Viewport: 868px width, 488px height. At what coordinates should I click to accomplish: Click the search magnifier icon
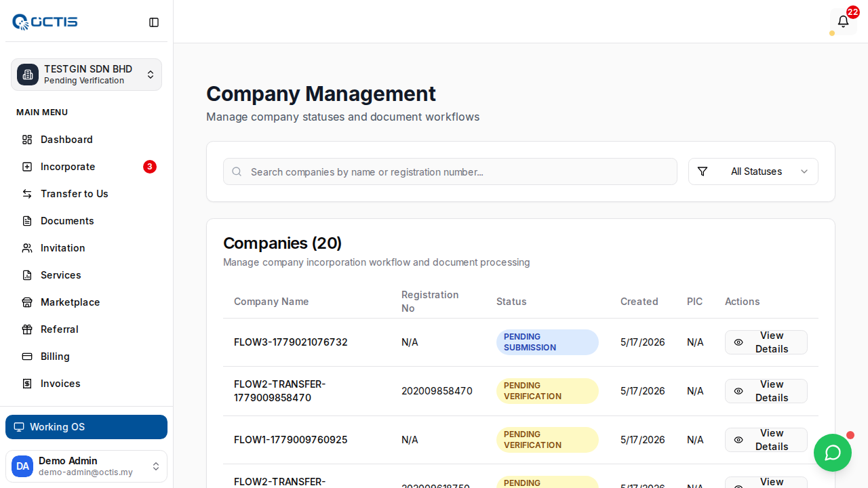237,171
